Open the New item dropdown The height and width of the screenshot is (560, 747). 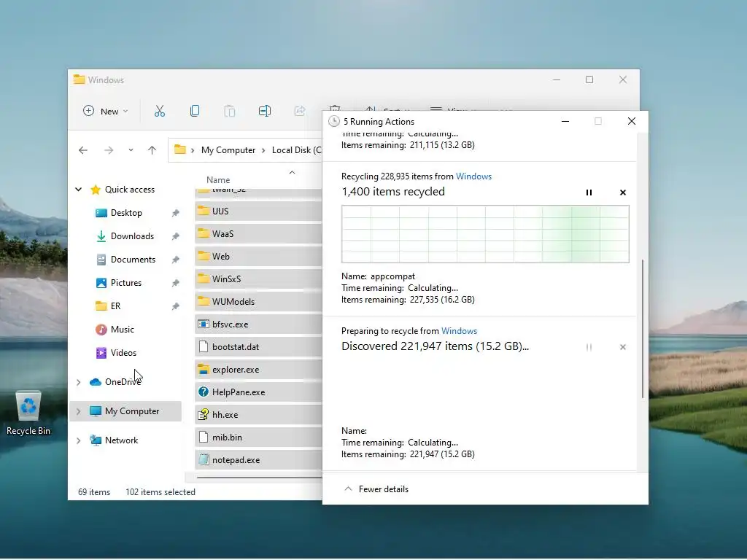click(x=105, y=111)
